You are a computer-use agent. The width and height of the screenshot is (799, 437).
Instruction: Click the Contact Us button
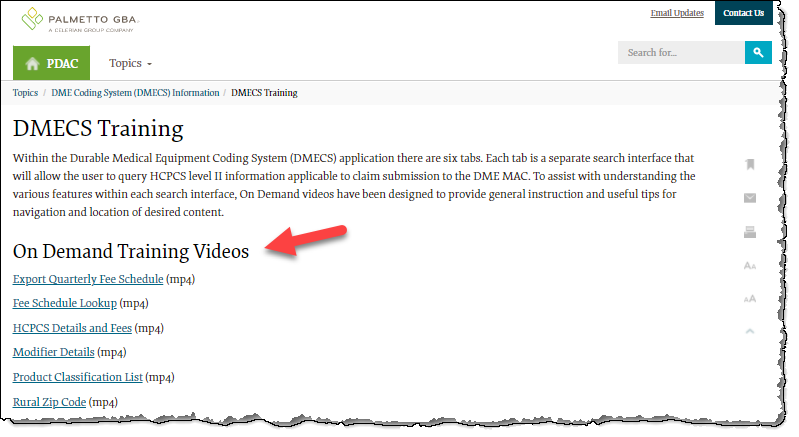pos(743,13)
